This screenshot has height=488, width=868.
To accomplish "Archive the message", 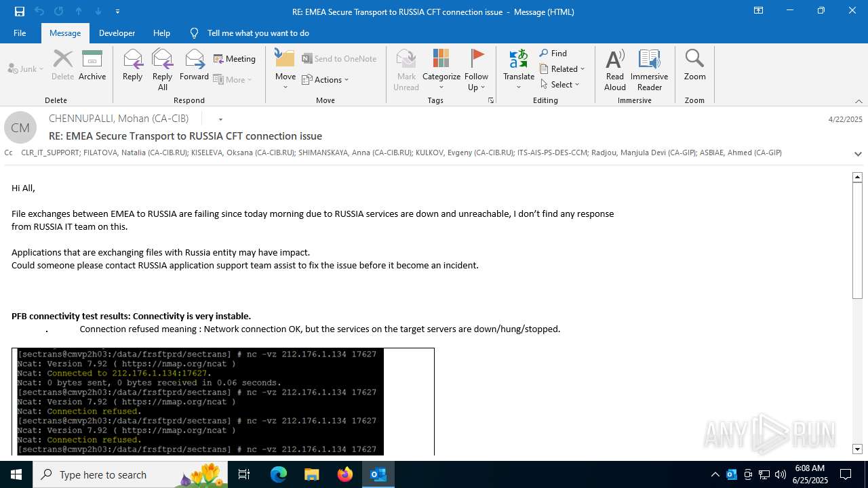I will coord(92,66).
